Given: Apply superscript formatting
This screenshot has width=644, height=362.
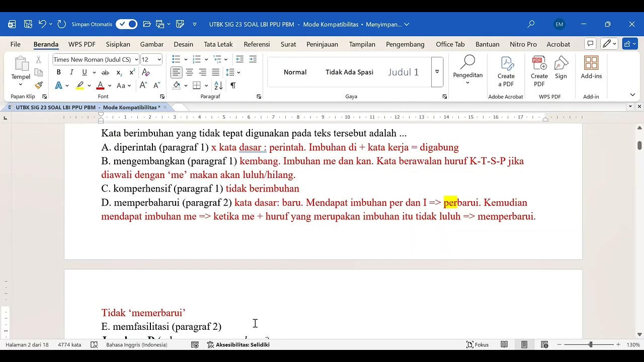Looking at the screenshot, I should point(132,72).
